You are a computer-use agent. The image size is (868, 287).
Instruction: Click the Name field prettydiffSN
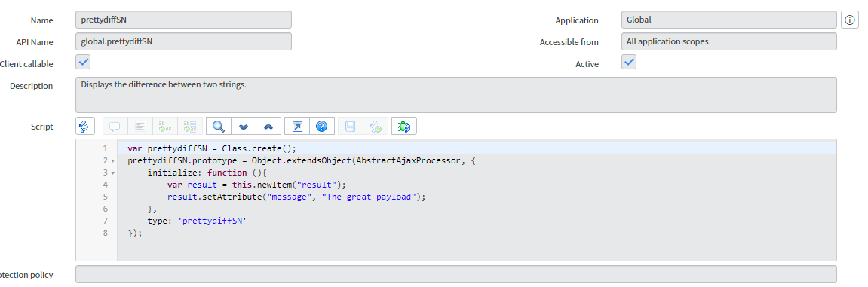pyautogui.click(x=183, y=20)
